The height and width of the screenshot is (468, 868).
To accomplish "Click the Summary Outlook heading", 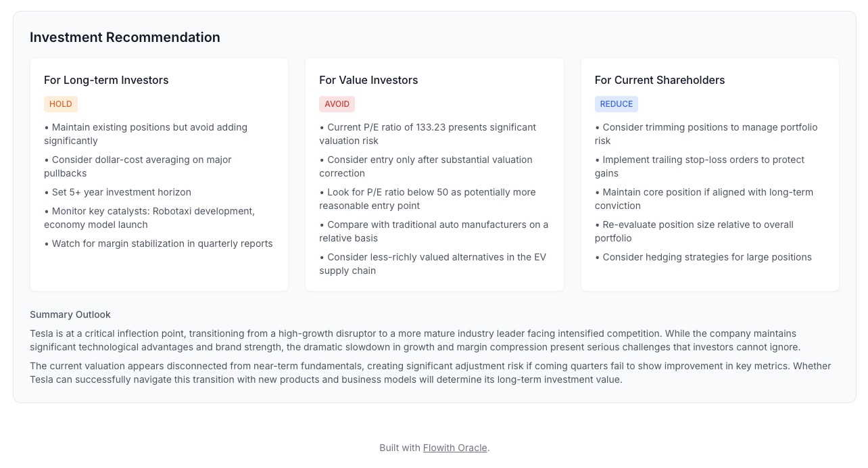I will coord(70,314).
